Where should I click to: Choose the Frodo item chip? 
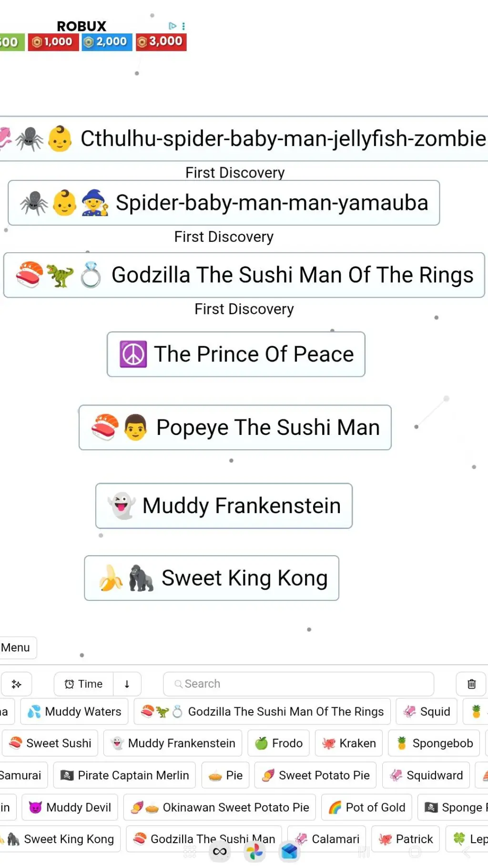(x=279, y=743)
